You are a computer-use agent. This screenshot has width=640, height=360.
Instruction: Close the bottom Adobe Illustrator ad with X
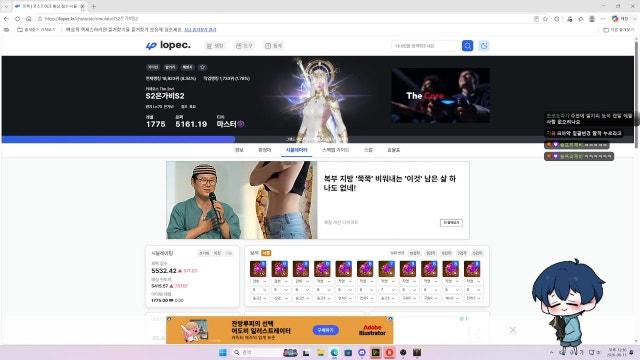(513, 330)
